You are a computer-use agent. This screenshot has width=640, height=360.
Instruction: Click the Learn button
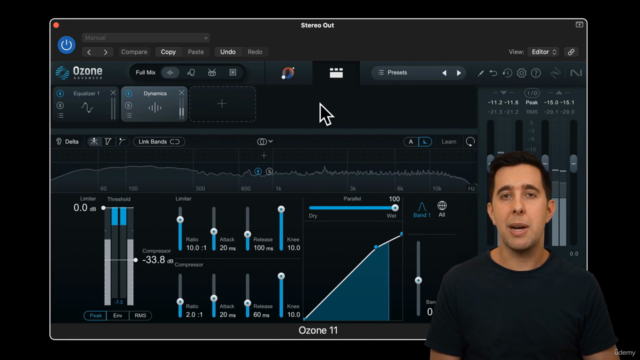coord(449,142)
